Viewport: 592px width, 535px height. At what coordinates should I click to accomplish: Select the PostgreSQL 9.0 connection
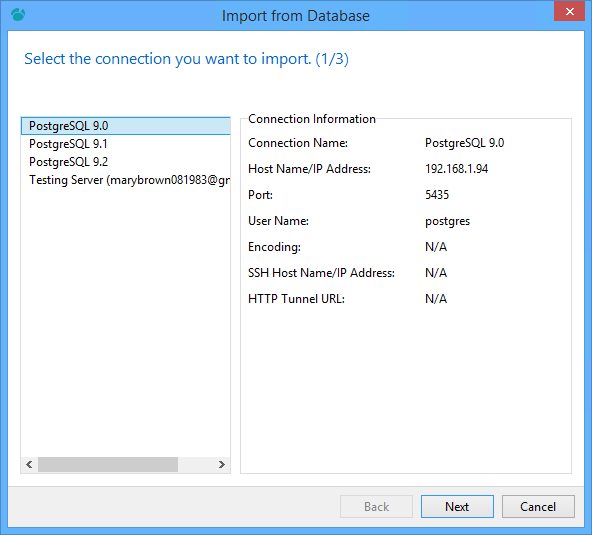coord(126,126)
